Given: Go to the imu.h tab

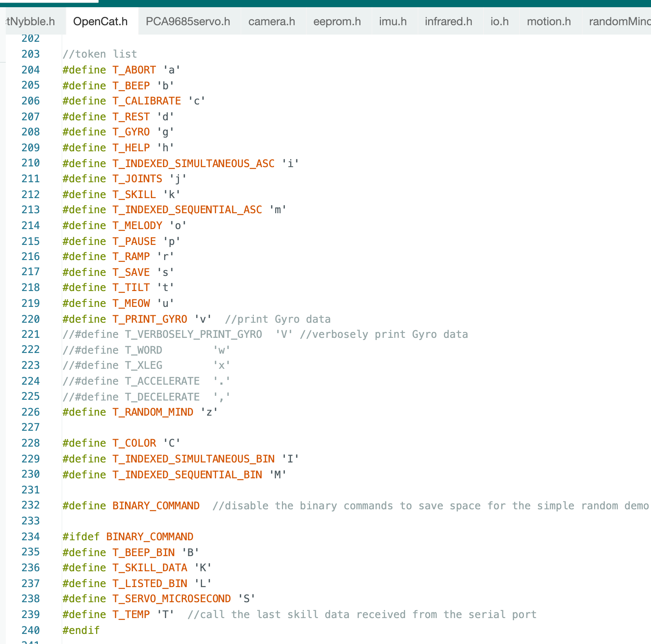Looking at the screenshot, I should (x=392, y=22).
